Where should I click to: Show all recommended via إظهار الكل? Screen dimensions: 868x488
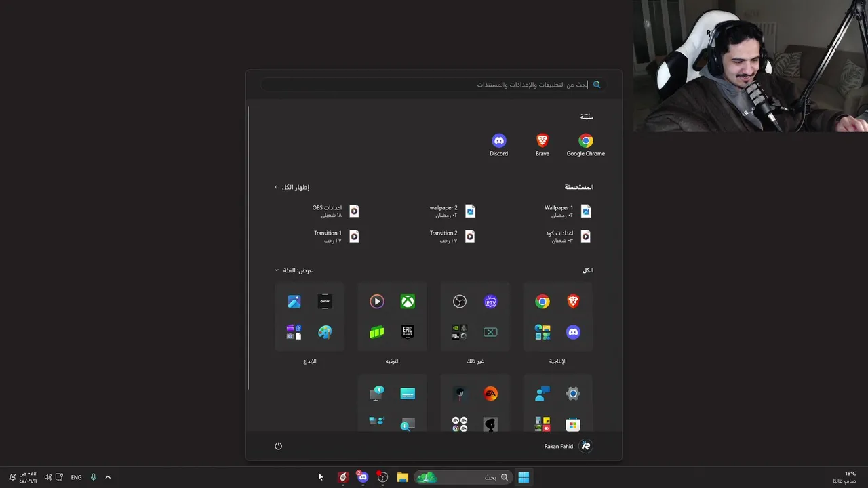[x=292, y=187]
